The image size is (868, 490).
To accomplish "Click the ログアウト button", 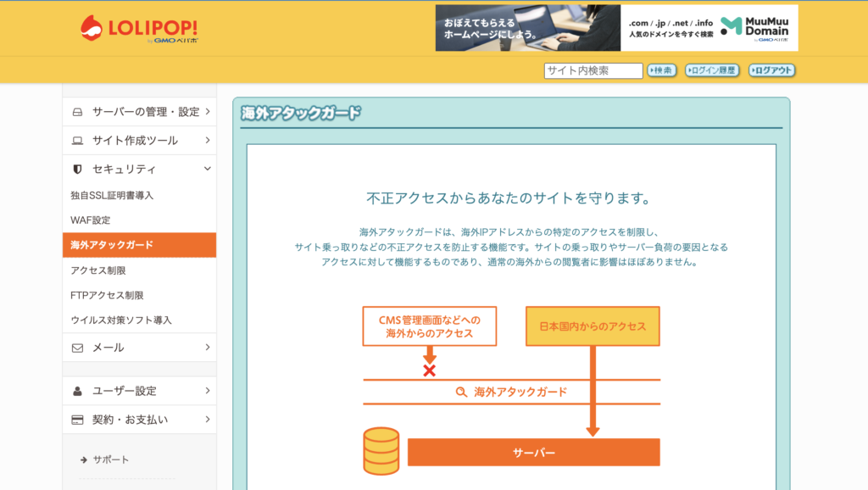I will pyautogui.click(x=772, y=70).
